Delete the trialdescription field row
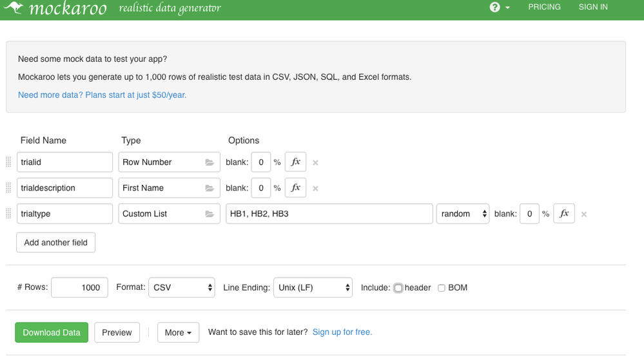Viewport: 644px width, 360px height. coord(315,189)
